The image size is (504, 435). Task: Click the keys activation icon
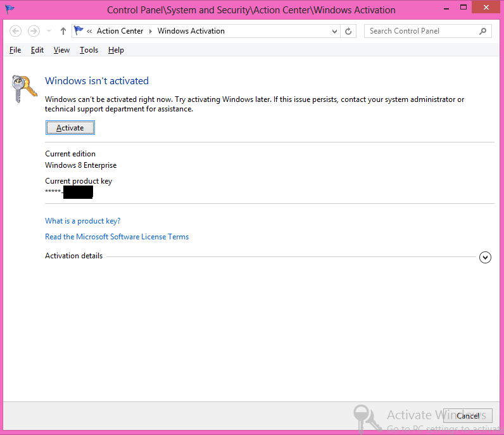coord(24,89)
